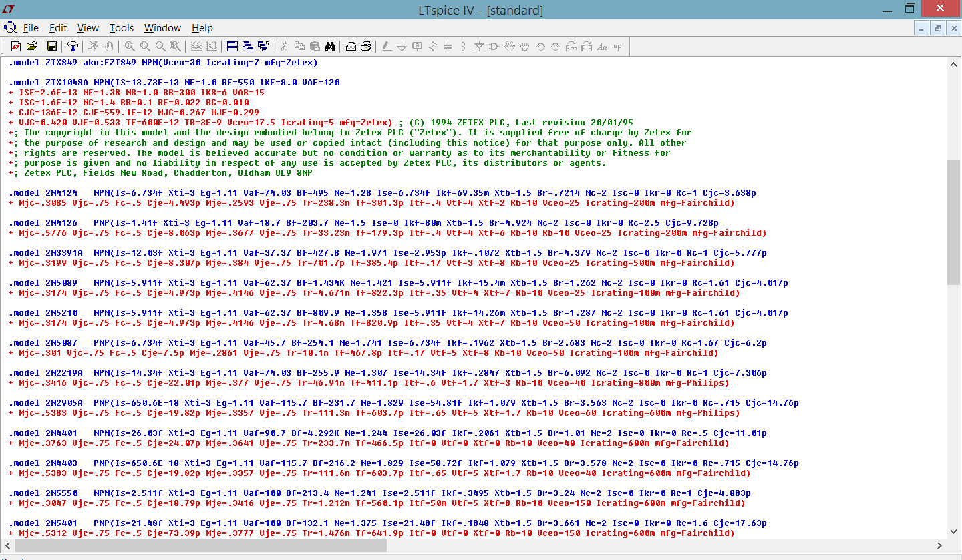Click the '.model 2N5401' line
Viewport: 962px width, 560px height.
click(x=388, y=523)
